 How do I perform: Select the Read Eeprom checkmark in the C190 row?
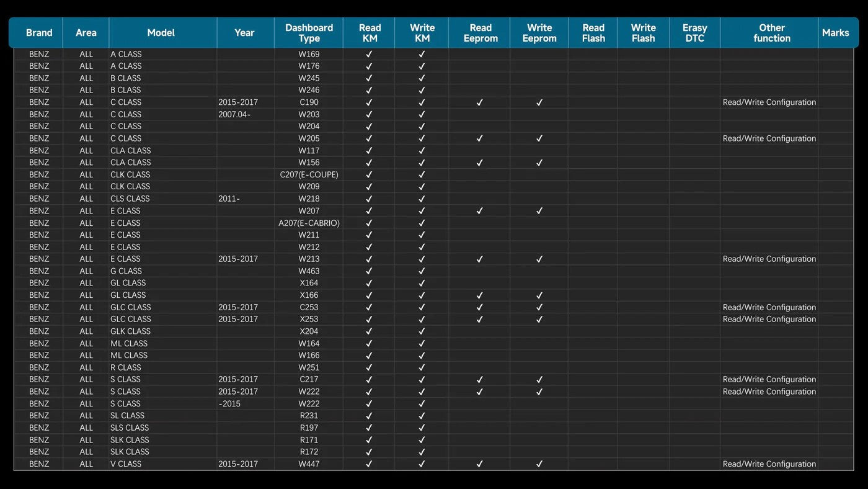point(479,102)
